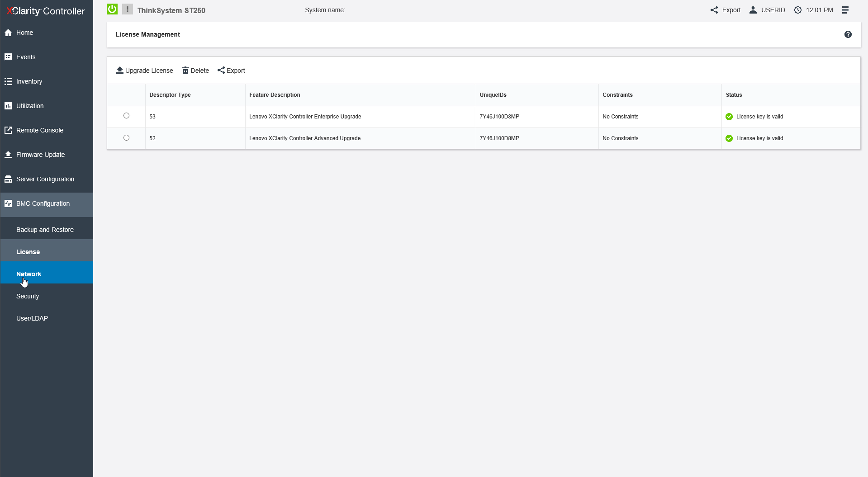Open the User/LDAP submenu item
The image size is (868, 477).
coord(47,318)
